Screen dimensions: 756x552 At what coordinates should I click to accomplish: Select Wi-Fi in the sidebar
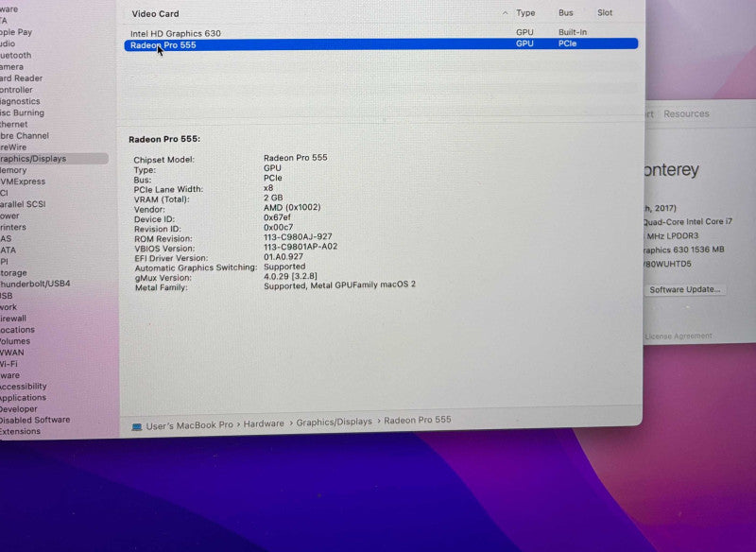point(9,364)
